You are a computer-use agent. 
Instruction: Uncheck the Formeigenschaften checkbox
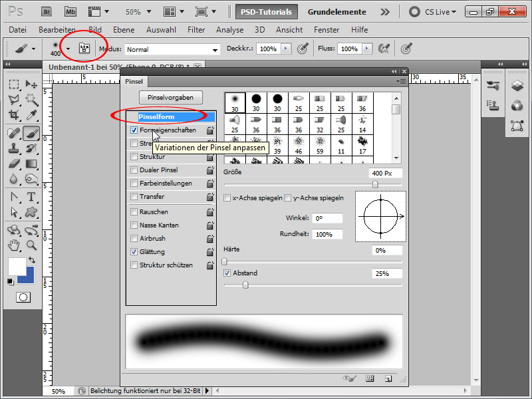click(x=134, y=130)
